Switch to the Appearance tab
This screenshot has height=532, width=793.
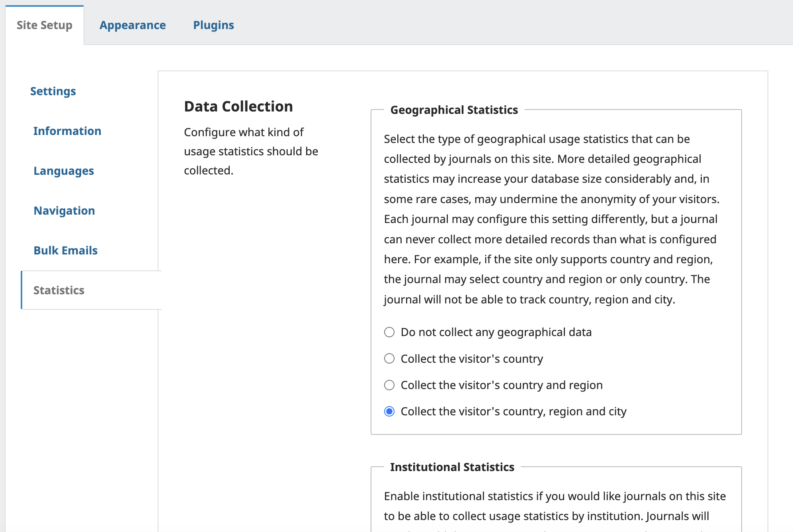click(x=133, y=25)
